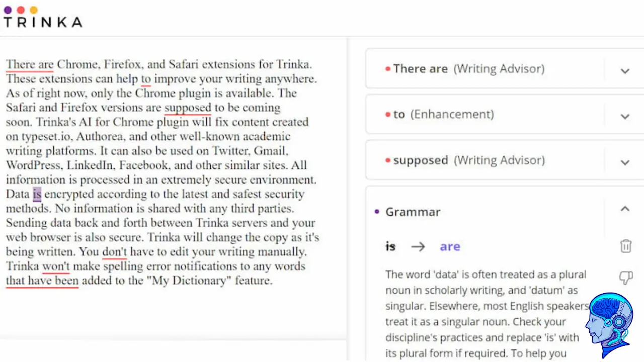The width and height of the screenshot is (644, 362).
Task: Click the underlined word 'don't' in editor
Action: (x=115, y=251)
